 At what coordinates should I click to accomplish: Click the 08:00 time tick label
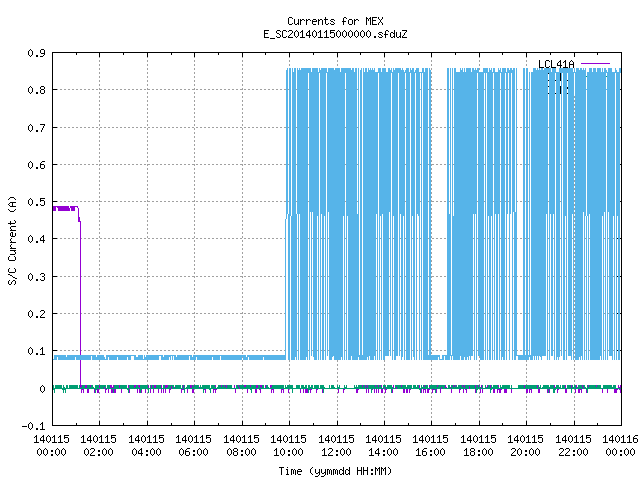pos(241,452)
